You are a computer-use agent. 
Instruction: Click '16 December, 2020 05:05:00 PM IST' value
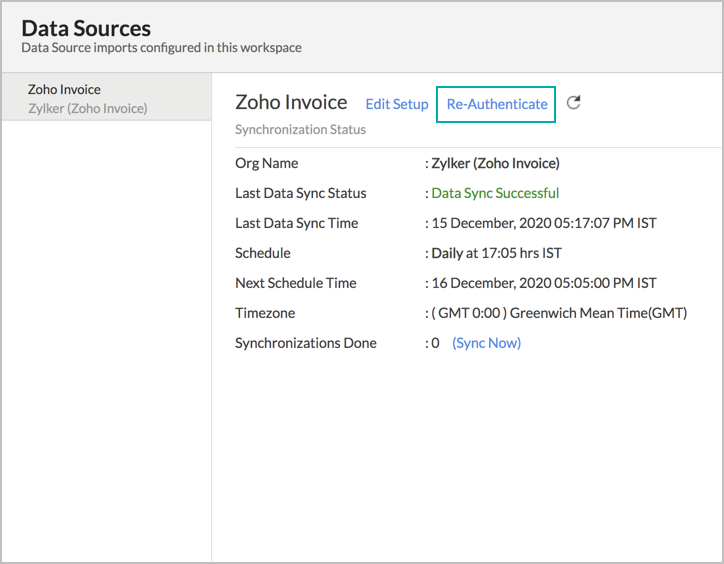pos(544,283)
